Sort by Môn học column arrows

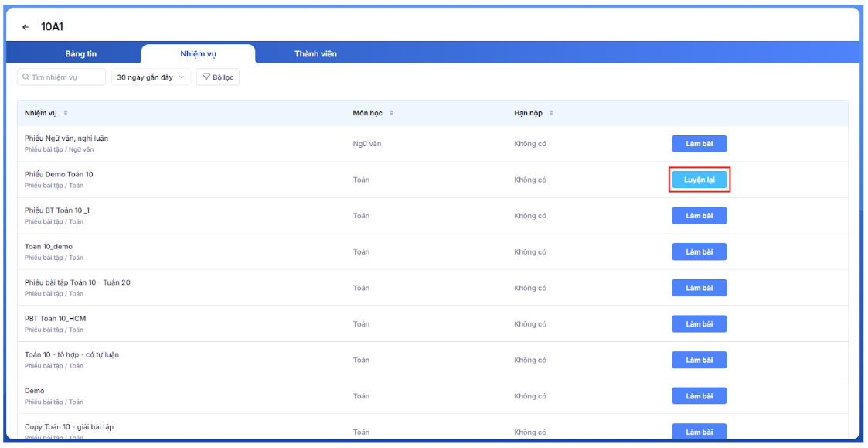click(391, 113)
